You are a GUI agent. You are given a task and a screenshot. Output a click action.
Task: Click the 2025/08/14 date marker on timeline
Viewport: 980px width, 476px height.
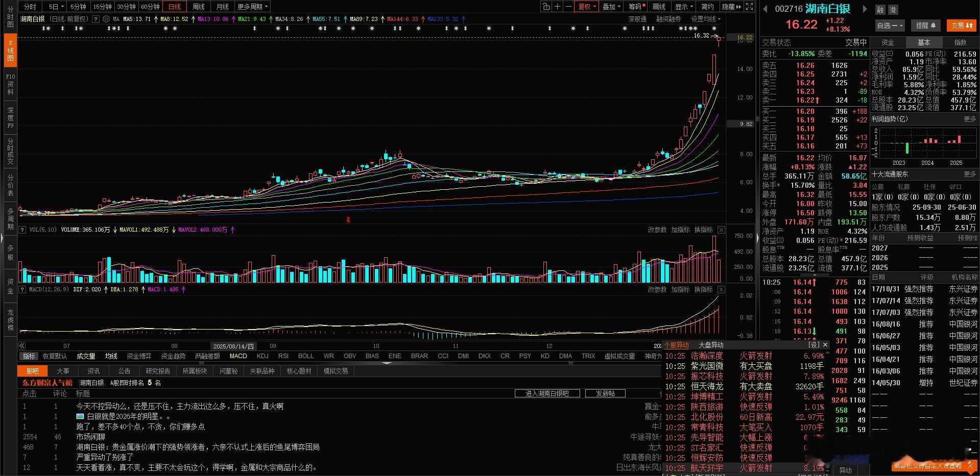click(233, 346)
